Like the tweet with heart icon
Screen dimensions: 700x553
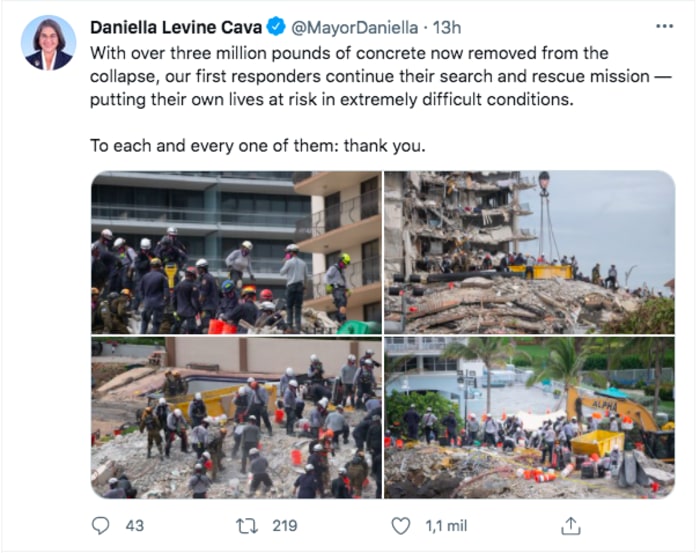(400, 526)
